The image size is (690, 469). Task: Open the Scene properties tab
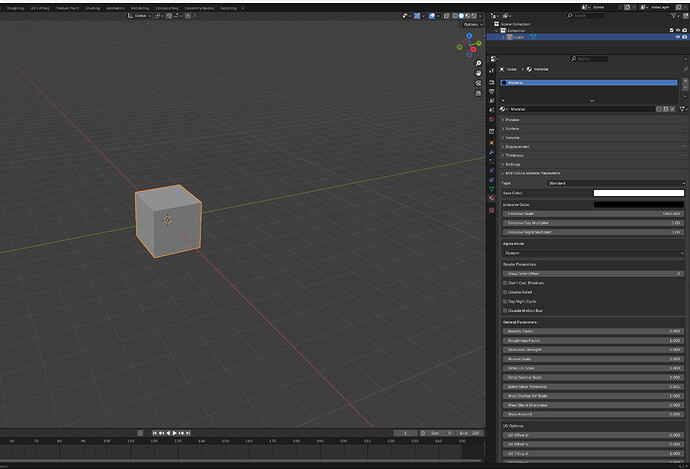(492, 110)
